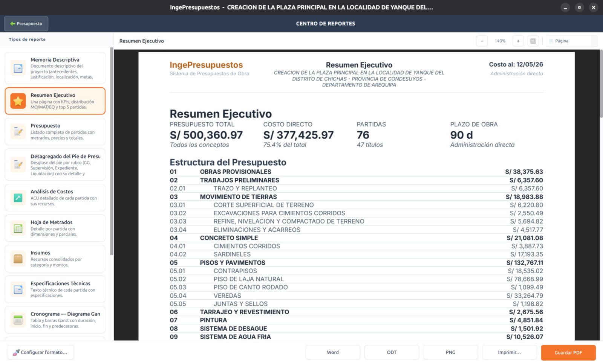
Task: Click the Desagregado del Pie icon
Action: (18, 164)
